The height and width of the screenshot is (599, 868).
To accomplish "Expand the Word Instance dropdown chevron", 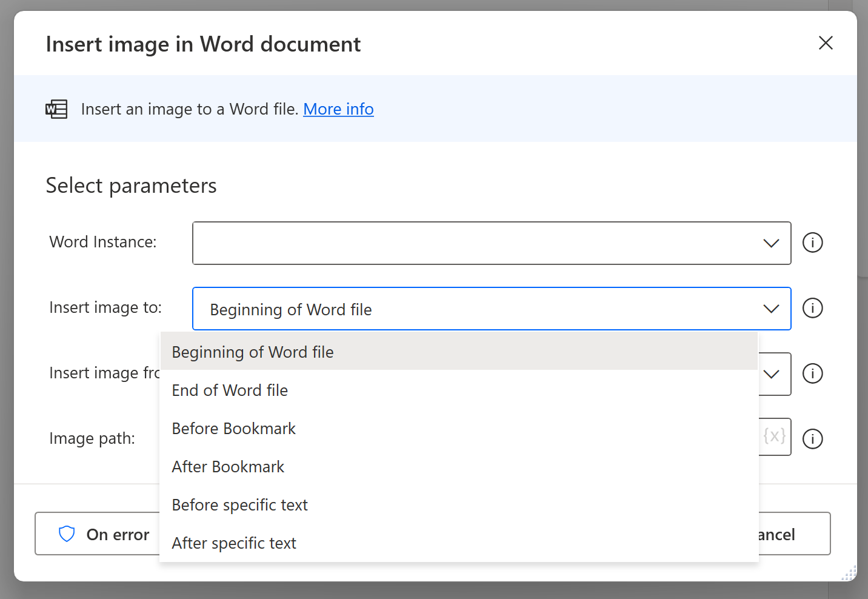I will (x=771, y=243).
